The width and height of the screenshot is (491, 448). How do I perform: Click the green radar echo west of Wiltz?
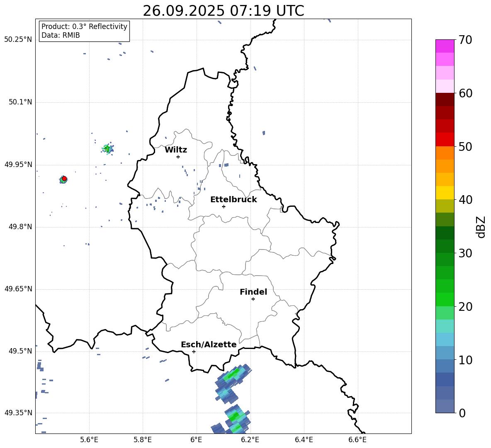(x=108, y=149)
